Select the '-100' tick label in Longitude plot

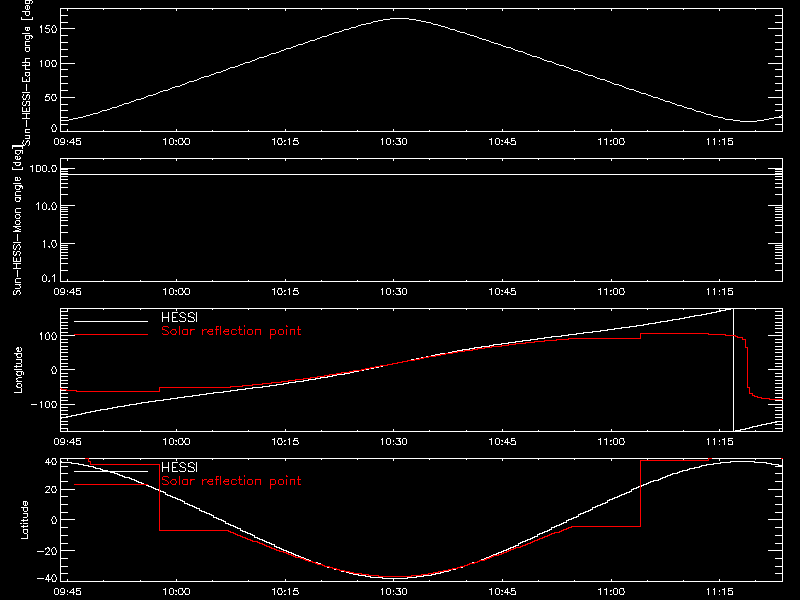(44, 404)
